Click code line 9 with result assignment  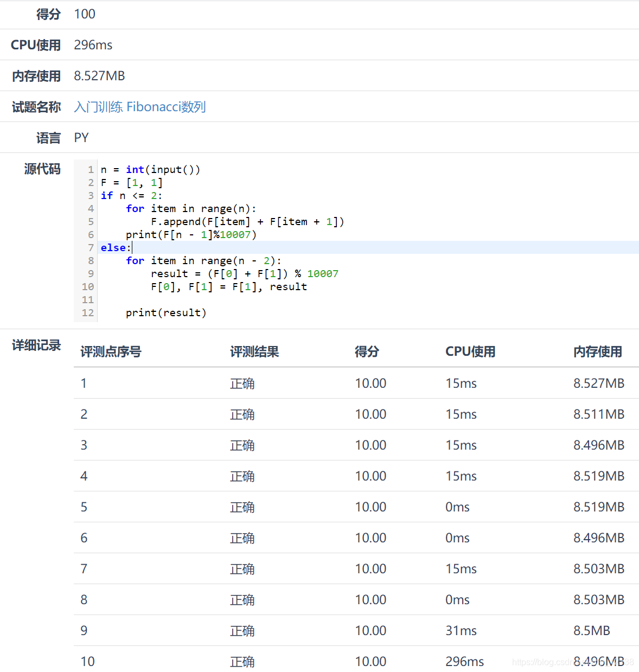[245, 274]
